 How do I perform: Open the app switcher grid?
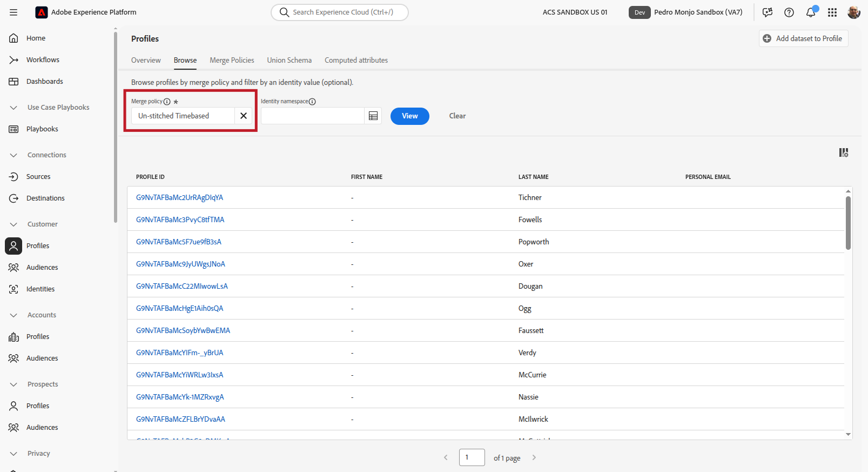[x=832, y=12]
